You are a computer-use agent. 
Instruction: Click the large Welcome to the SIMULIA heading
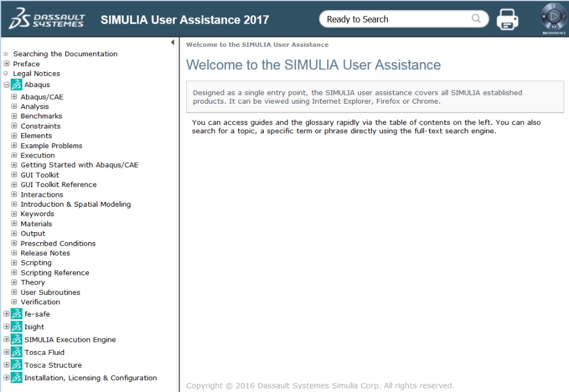coord(314,65)
